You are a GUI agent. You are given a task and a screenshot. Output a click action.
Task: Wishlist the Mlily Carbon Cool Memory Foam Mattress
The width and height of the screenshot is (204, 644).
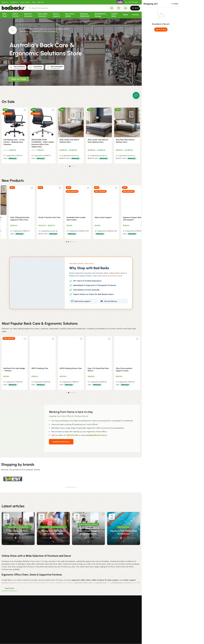(109, 110)
